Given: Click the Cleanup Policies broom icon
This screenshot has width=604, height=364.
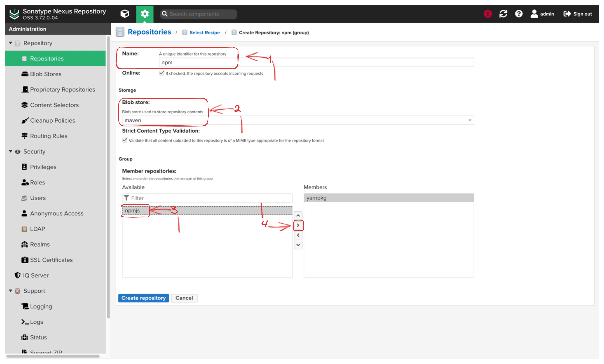Looking at the screenshot, I should [x=25, y=120].
